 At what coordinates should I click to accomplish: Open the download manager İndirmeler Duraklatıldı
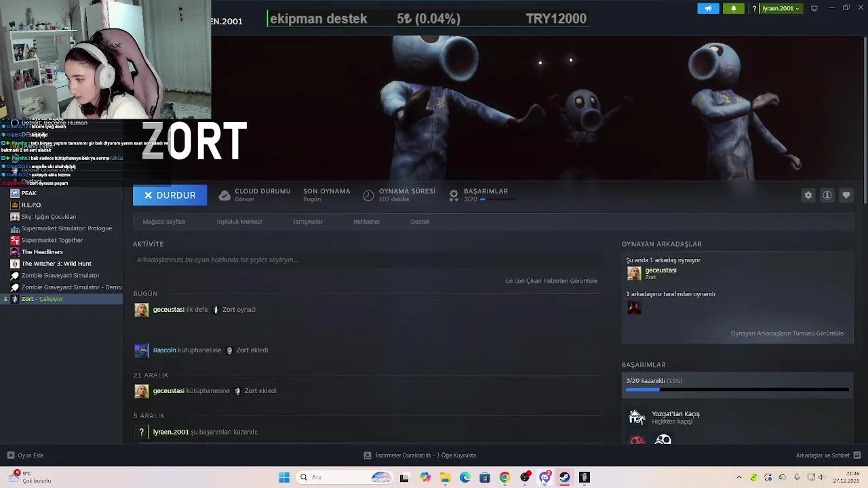420,455
